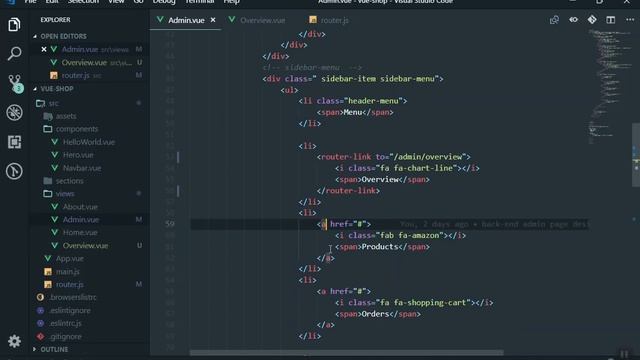This screenshot has width=640, height=360.
Task: Collapse the Open Editors section
Action: click(63, 36)
